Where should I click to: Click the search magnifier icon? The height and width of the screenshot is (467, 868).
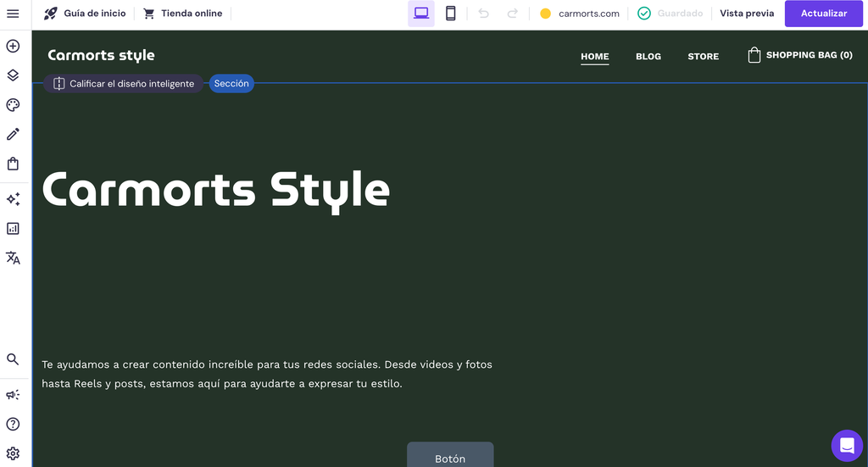point(13,359)
